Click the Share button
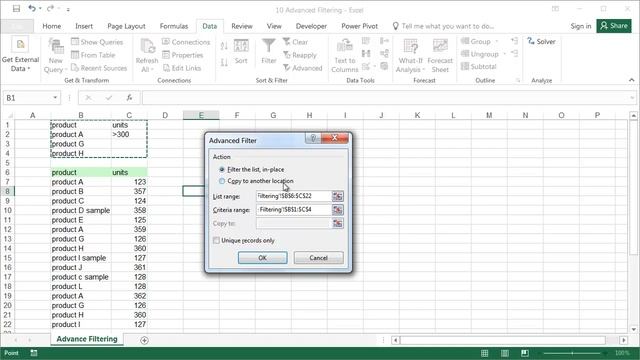This screenshot has height=360, width=640. [614, 26]
